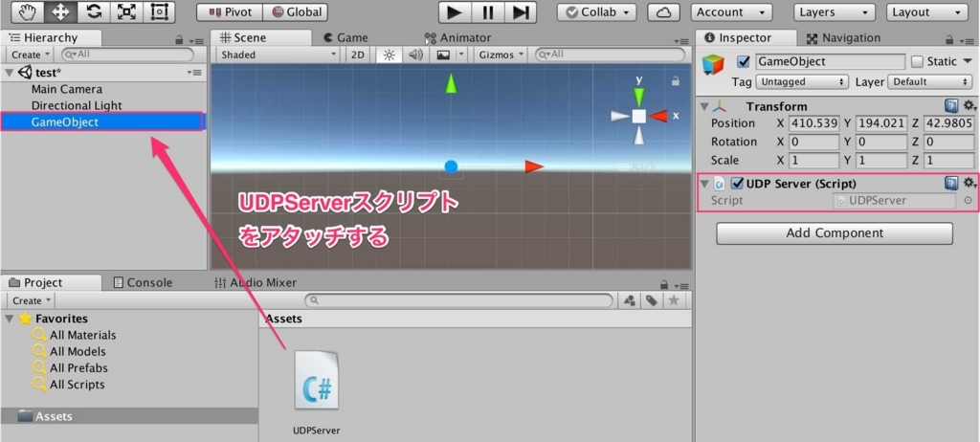Viewport: 980px width, 442px height.
Task: Open the Static options dropdown arrow
Action: coord(969,60)
